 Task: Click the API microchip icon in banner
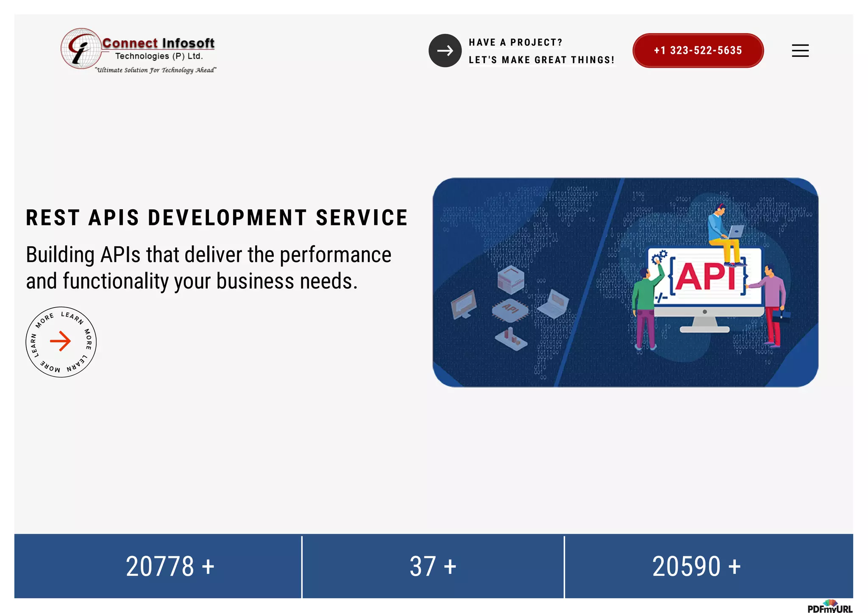(510, 310)
